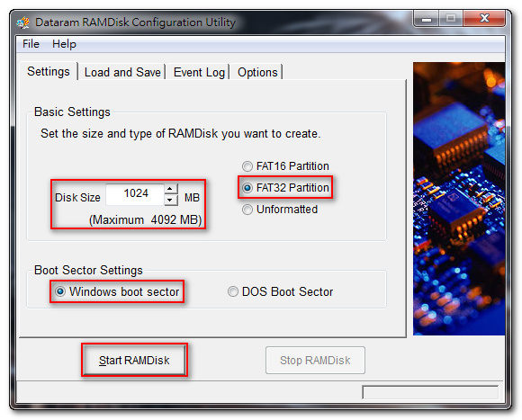Select the FAT32 Partition radio option
The width and height of the screenshot is (522, 420).
pyautogui.click(x=285, y=188)
